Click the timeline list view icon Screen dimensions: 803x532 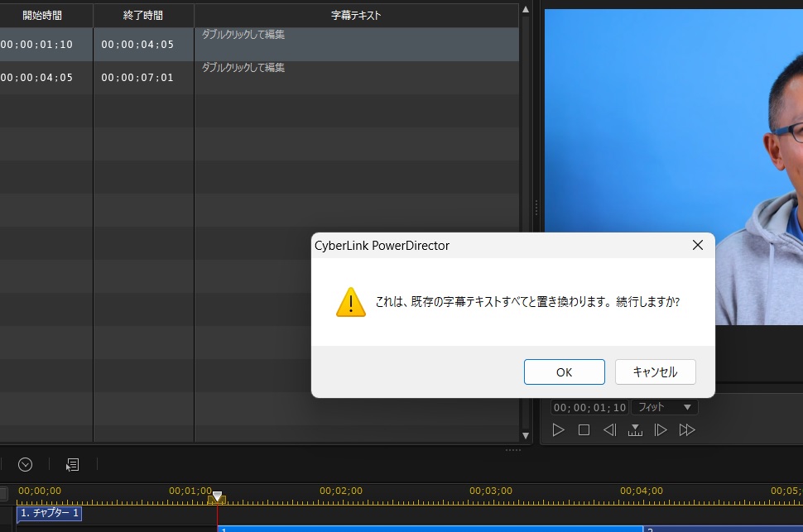point(72,464)
